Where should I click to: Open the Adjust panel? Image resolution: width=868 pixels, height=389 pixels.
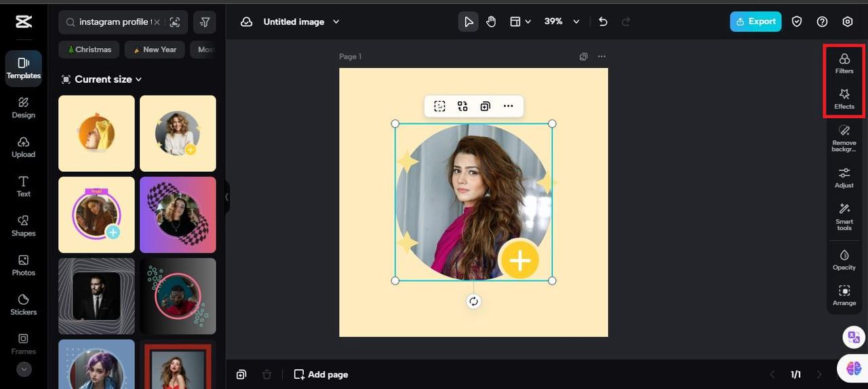click(x=844, y=177)
